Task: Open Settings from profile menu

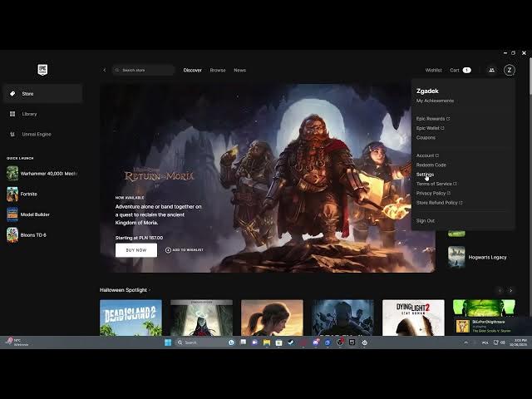Action: tap(425, 175)
